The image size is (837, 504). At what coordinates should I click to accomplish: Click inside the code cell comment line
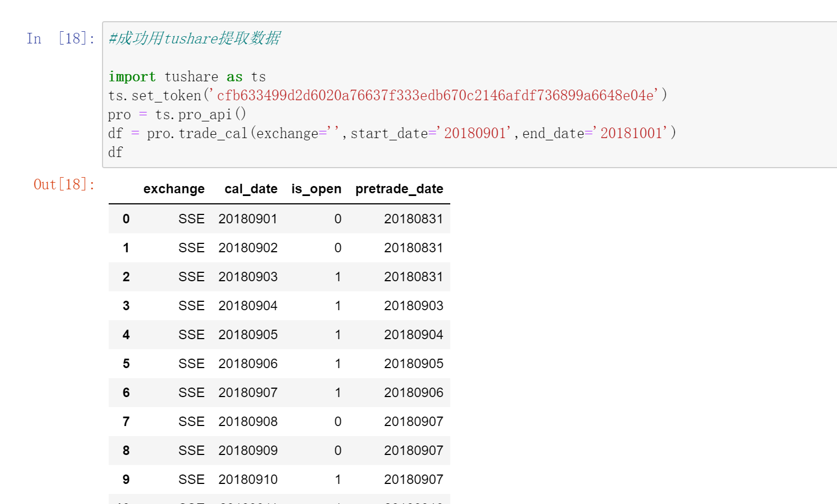point(194,38)
